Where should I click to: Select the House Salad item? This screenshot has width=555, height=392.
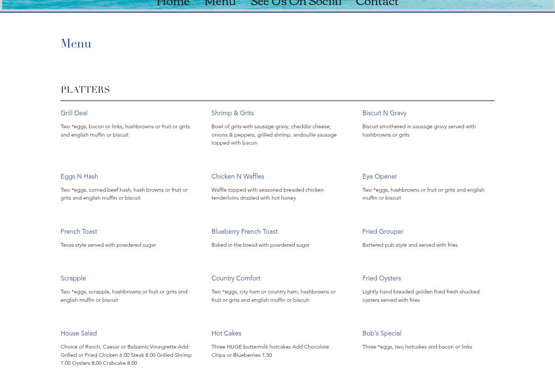(x=79, y=333)
